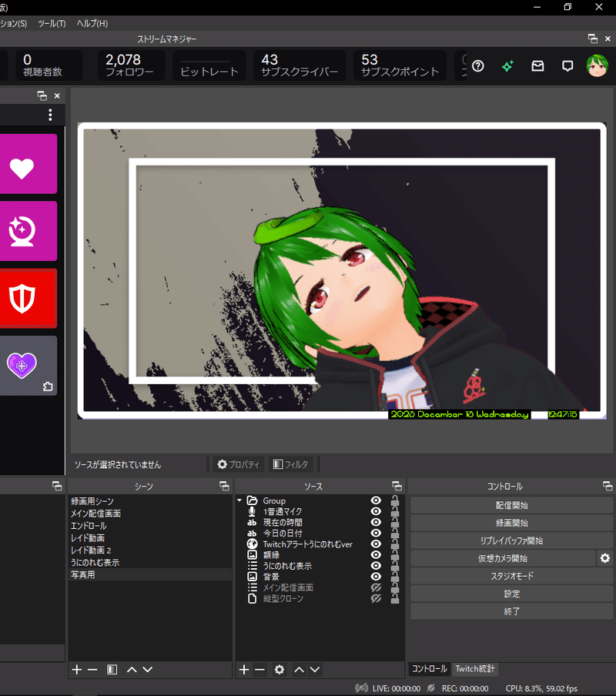Click 終了 to exit OBS

coord(511,611)
